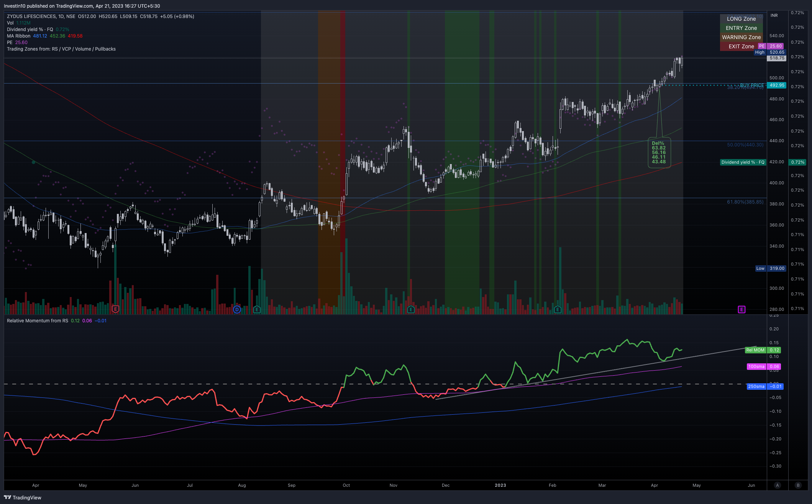Viewport: 812px width, 504px height.
Task: Select the MA Ribbon indicator legend
Action: 44,36
